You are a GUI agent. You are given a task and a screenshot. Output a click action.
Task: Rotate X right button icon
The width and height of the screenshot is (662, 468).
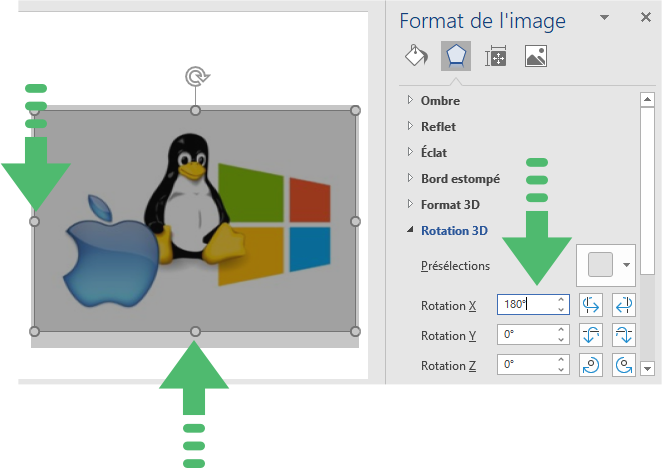(624, 305)
